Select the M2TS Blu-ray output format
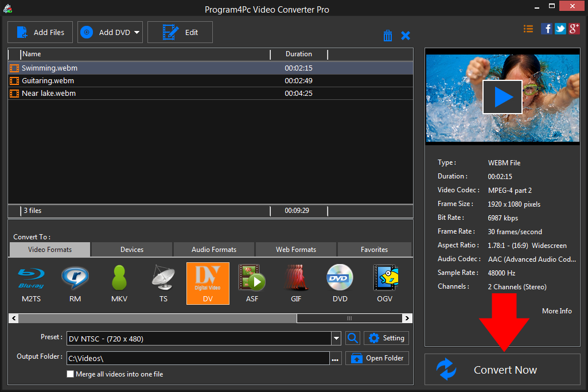This screenshot has height=392, width=588. pyautogui.click(x=31, y=283)
